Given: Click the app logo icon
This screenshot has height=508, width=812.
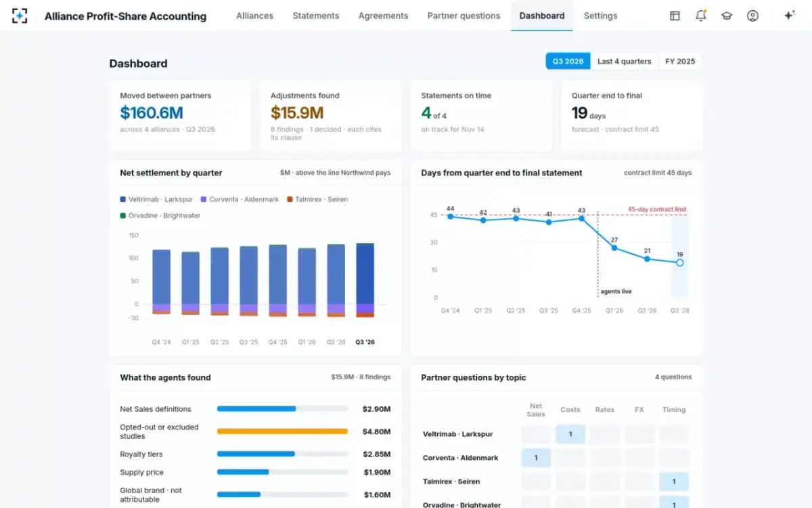Looking at the screenshot, I should tap(20, 16).
